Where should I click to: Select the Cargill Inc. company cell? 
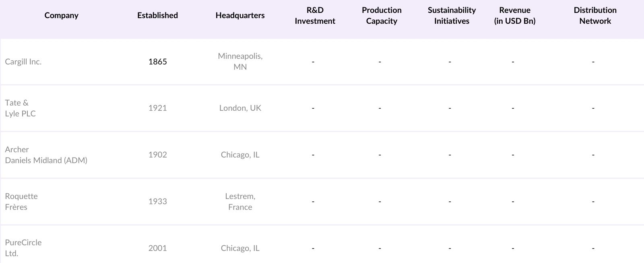23,62
